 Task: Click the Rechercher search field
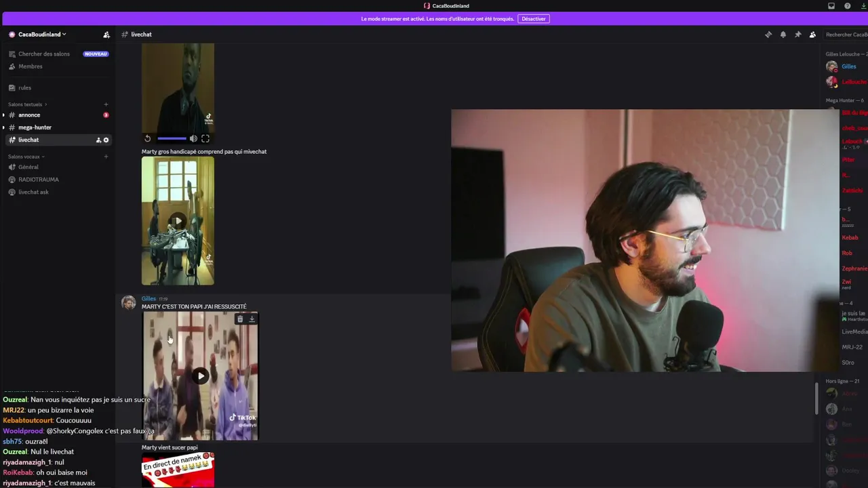point(846,35)
